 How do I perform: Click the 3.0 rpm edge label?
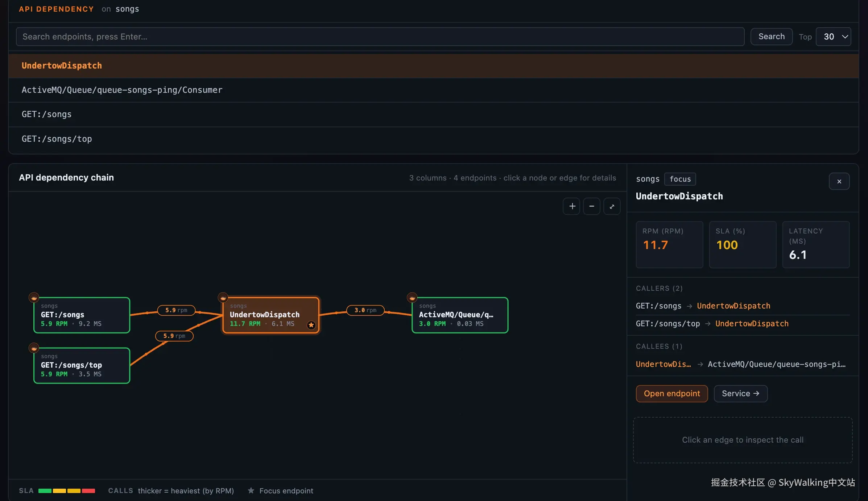365,310
